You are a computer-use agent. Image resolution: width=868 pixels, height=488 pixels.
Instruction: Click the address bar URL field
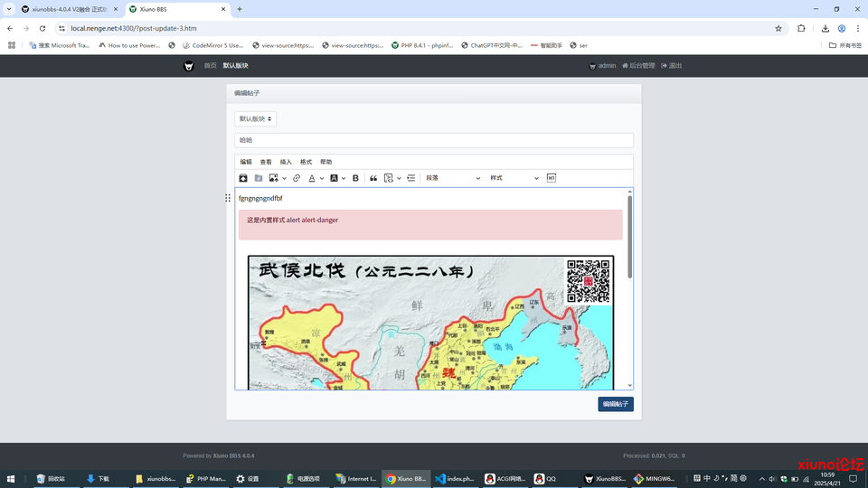pyautogui.click(x=415, y=28)
